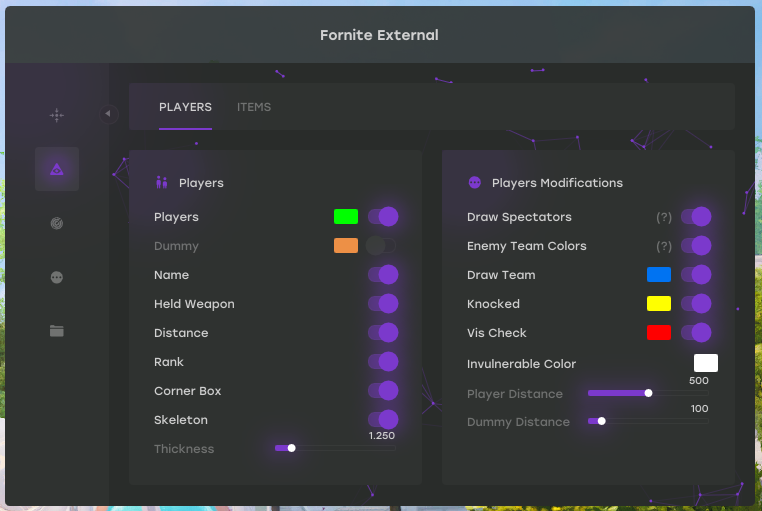This screenshot has height=511, width=762.
Task: Click the Dummy Distance value 100
Action: click(699, 409)
